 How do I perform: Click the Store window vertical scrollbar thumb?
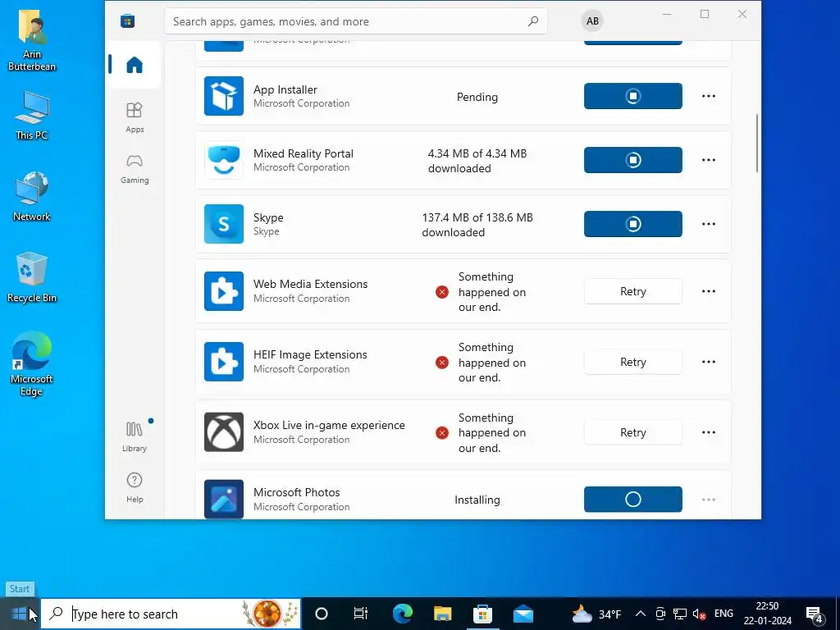(x=757, y=143)
